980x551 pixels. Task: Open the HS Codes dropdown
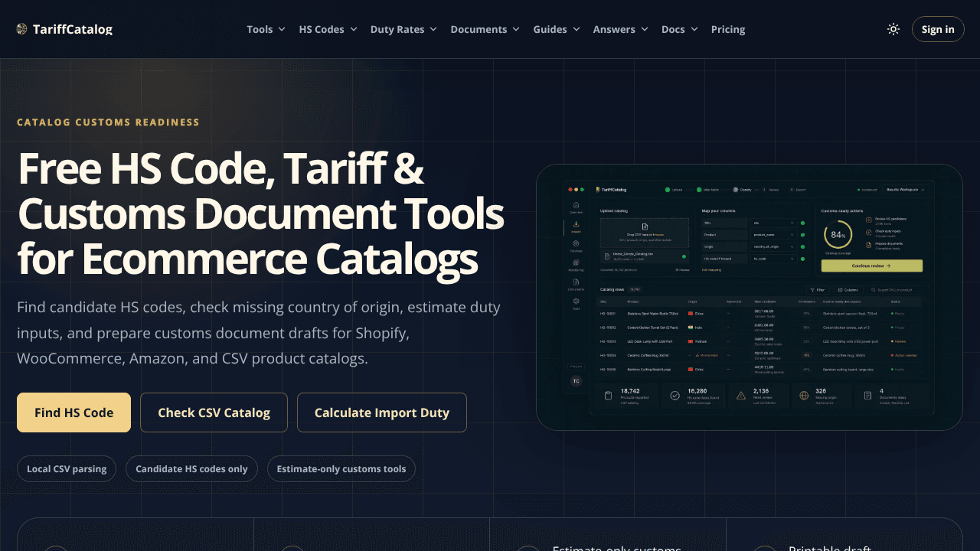328,29
